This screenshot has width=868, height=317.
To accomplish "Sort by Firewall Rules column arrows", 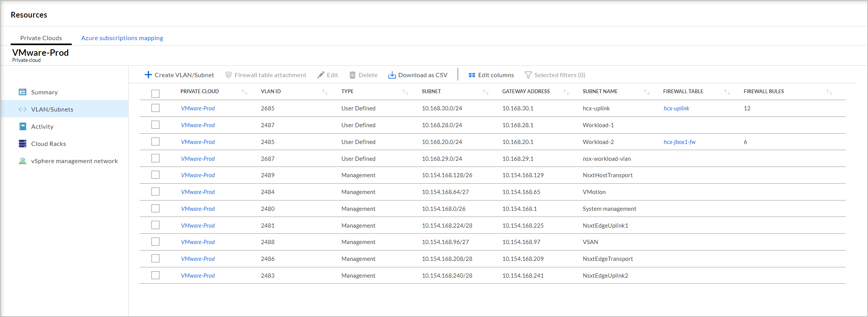I will [x=829, y=92].
